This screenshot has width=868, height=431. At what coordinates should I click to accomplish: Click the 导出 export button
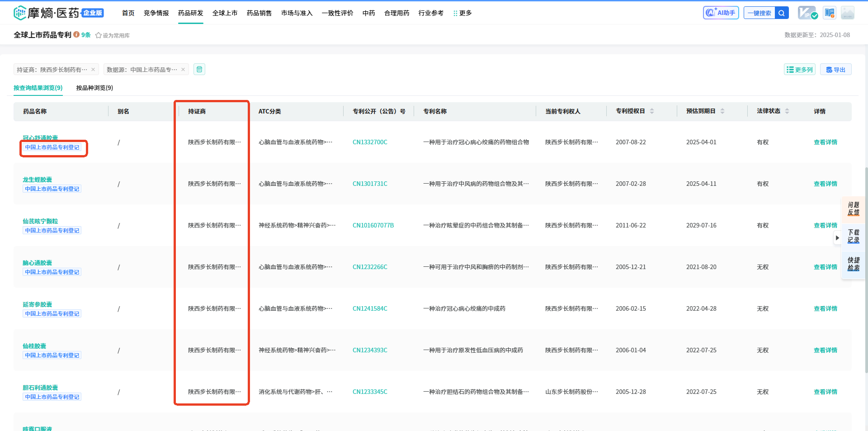[835, 69]
